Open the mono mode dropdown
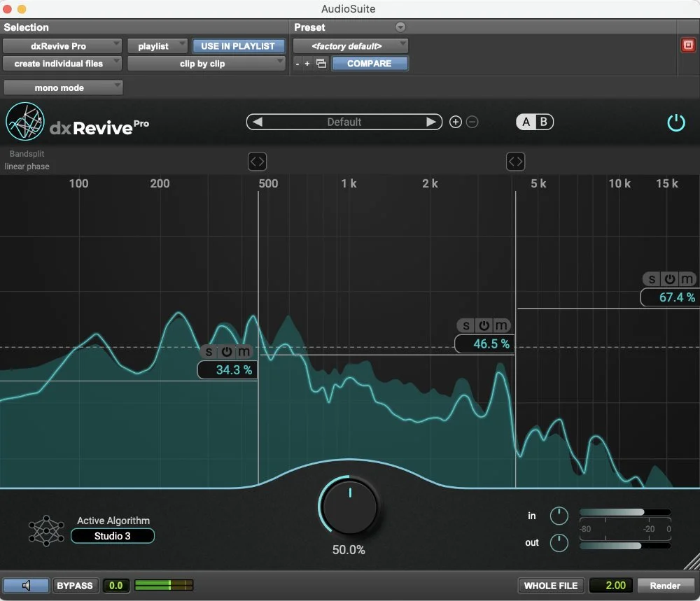700x601 pixels. [62, 87]
